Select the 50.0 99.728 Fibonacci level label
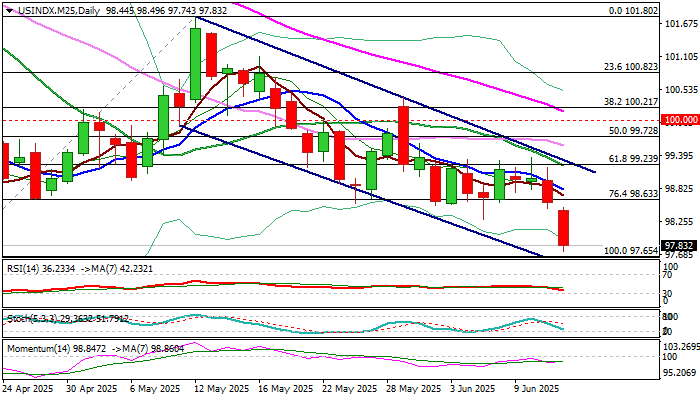 click(x=633, y=130)
